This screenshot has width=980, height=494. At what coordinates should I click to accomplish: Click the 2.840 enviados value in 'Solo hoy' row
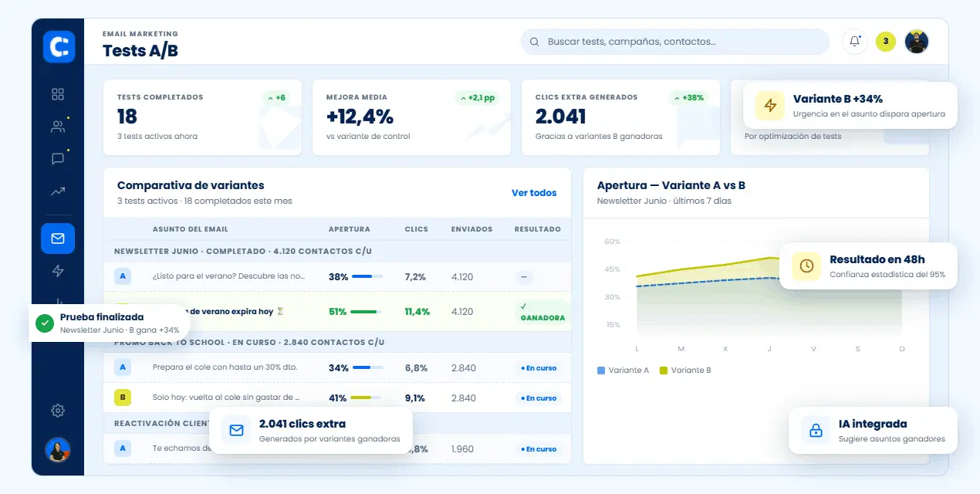464,398
